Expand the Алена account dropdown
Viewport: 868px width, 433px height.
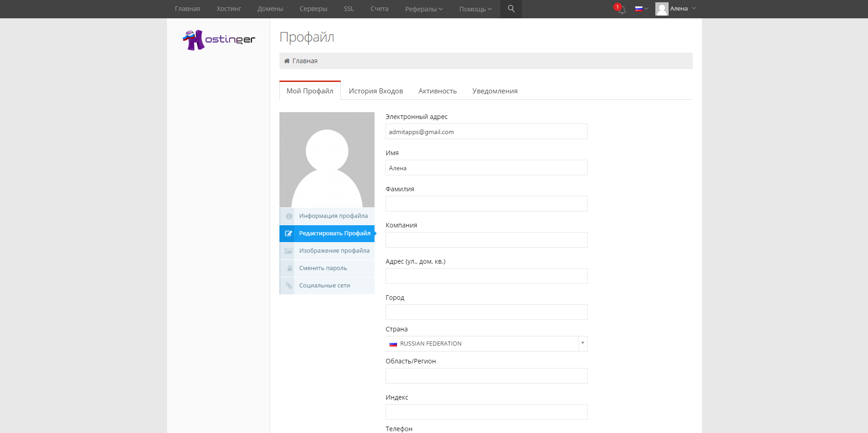tap(678, 8)
